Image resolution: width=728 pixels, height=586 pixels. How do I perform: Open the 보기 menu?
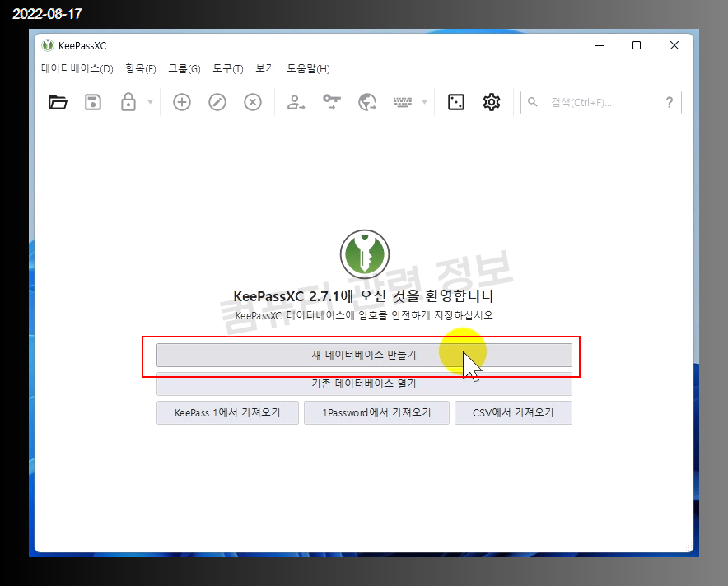(264, 68)
